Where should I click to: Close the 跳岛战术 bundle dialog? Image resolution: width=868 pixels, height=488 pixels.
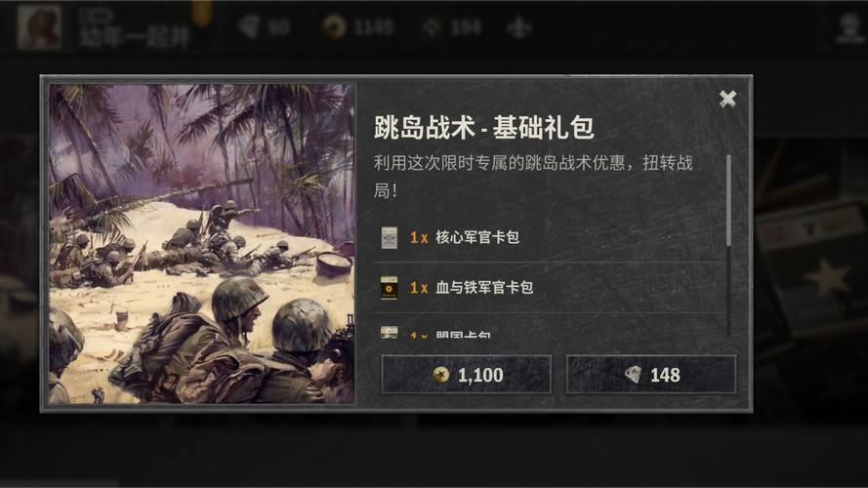click(x=727, y=99)
